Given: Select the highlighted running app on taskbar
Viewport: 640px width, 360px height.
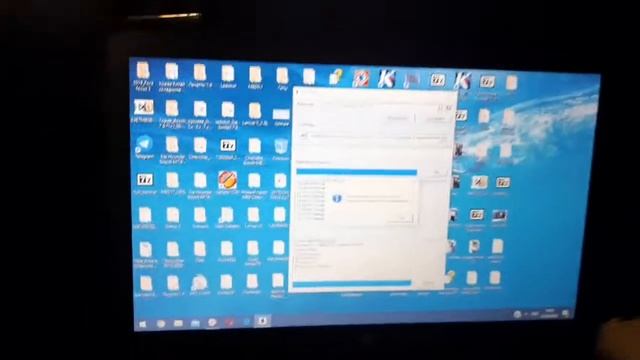Looking at the screenshot, I should [x=262, y=321].
